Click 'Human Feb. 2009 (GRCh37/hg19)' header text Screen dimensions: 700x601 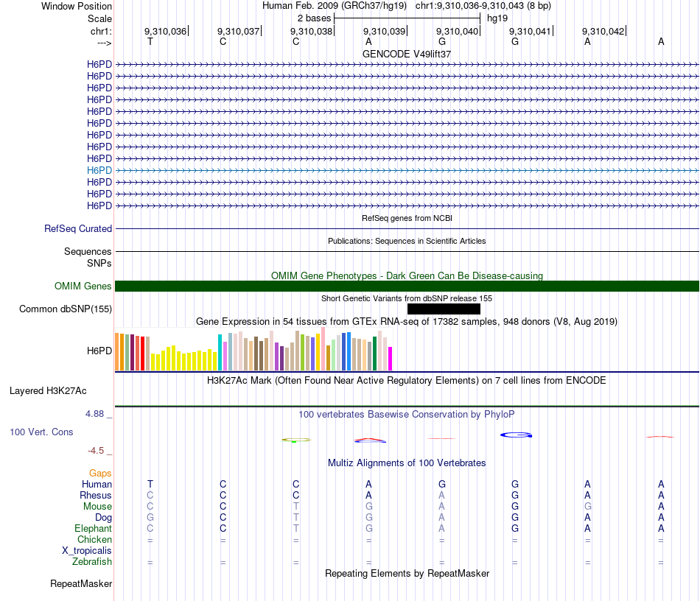(x=335, y=6)
